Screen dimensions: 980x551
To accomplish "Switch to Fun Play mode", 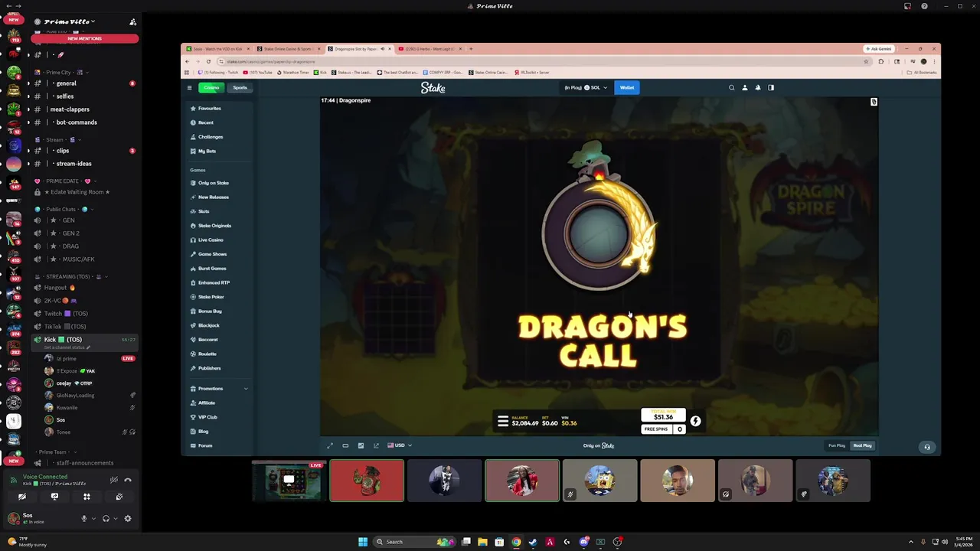I will coord(837,445).
